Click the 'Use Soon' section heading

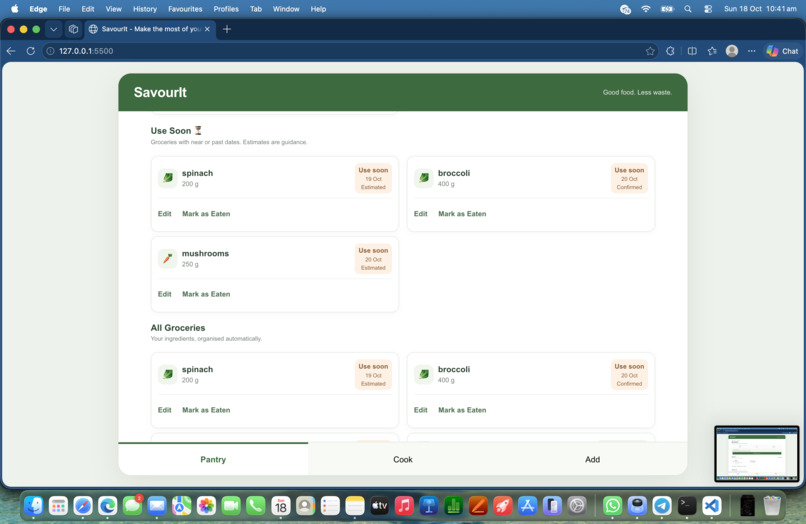176,131
